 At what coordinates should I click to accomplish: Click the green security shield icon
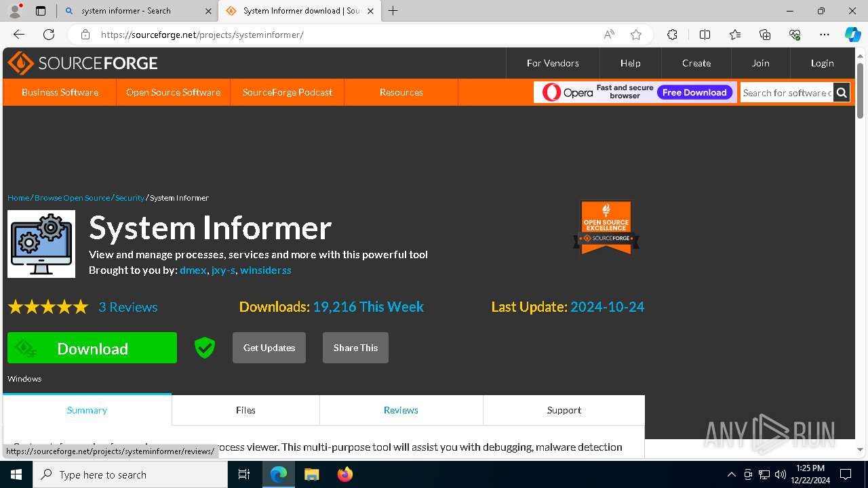[x=204, y=348]
